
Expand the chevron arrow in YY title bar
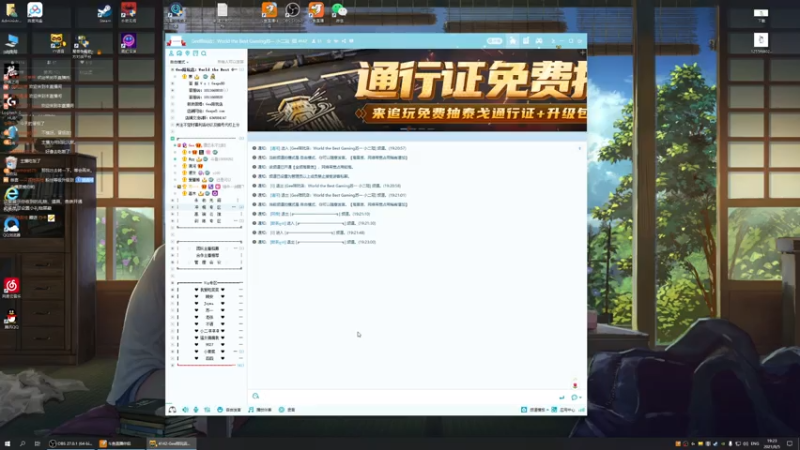[553, 41]
